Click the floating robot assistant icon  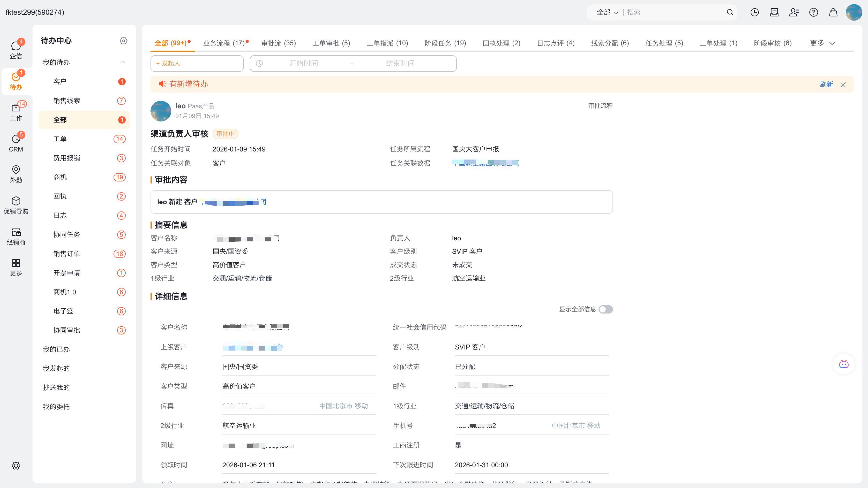843,364
